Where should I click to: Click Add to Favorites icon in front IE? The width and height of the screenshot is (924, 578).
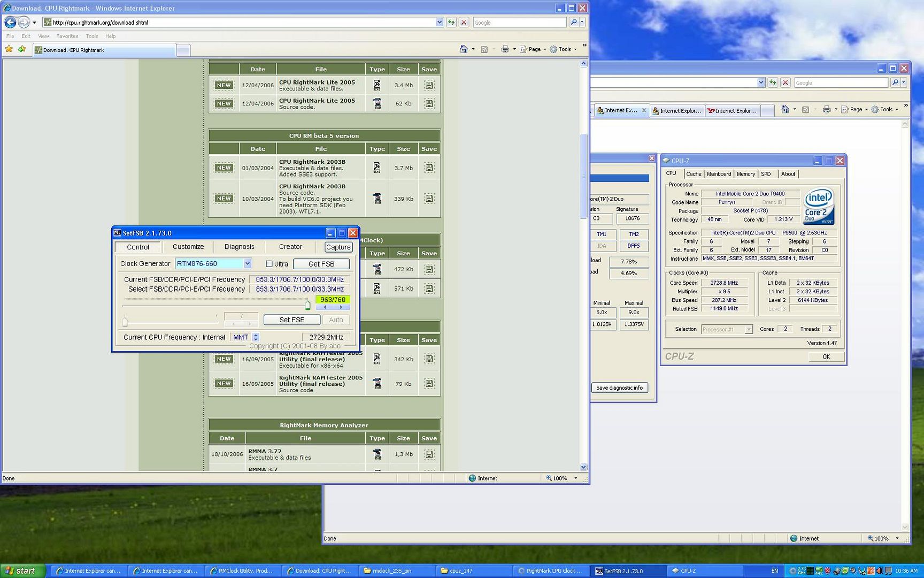coord(22,49)
